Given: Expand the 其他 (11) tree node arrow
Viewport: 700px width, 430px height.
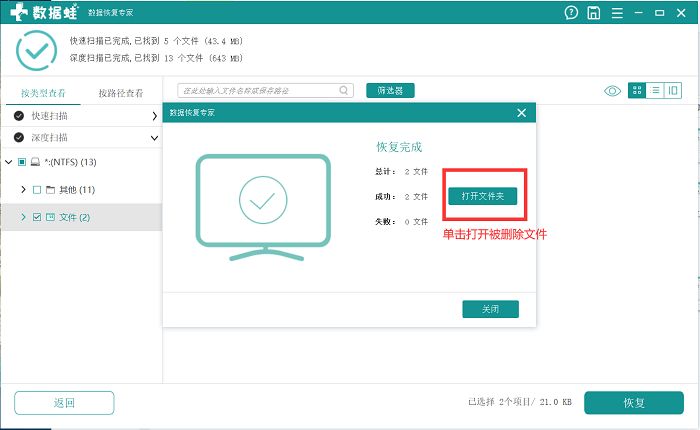Looking at the screenshot, I should 23,189.
